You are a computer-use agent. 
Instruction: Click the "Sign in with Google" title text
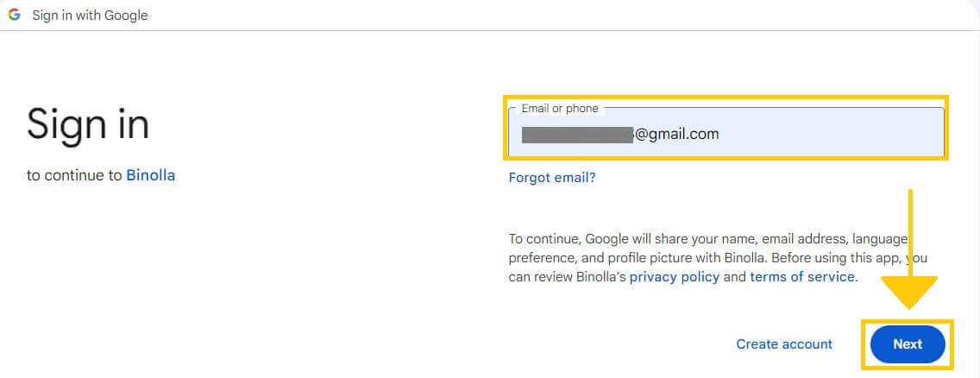coord(90,16)
